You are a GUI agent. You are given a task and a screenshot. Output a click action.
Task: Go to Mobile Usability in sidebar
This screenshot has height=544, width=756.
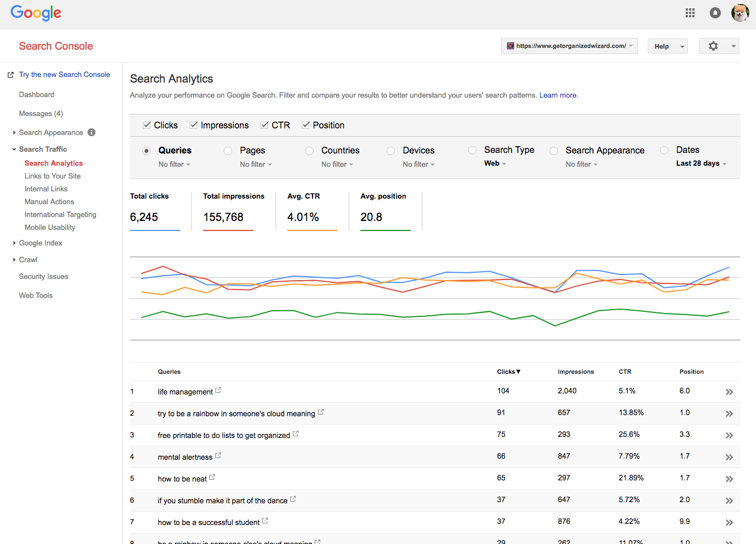click(x=50, y=228)
